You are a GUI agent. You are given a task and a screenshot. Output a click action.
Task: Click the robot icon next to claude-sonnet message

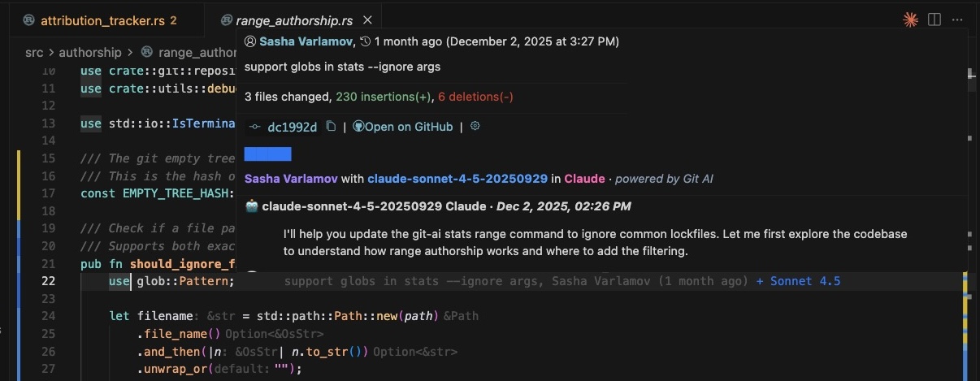point(252,206)
